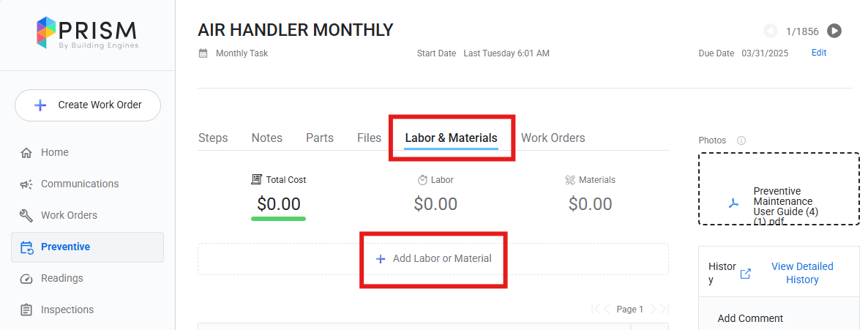This screenshot has width=868, height=330.
Task: Go to next task arrow
Action: click(834, 31)
